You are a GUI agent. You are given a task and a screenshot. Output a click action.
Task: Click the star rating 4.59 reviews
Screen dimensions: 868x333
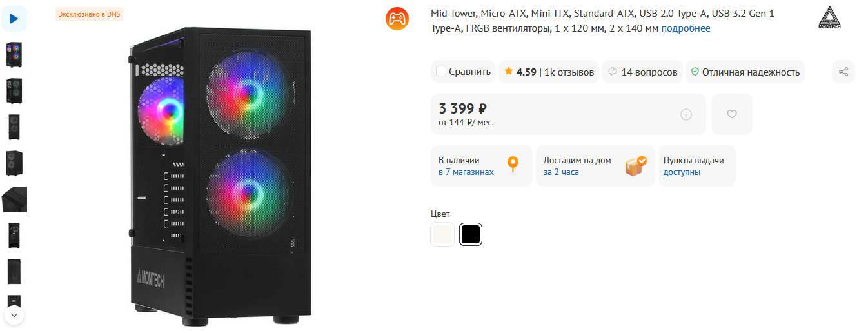(x=549, y=72)
